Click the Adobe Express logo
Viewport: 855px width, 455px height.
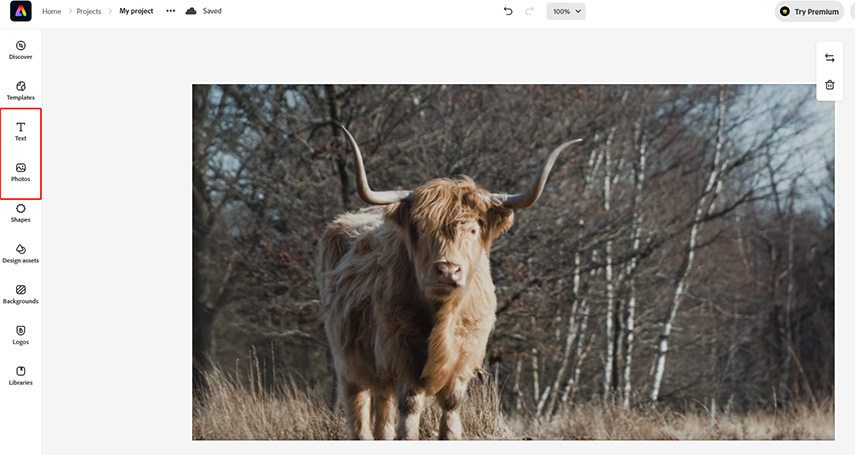click(x=20, y=11)
